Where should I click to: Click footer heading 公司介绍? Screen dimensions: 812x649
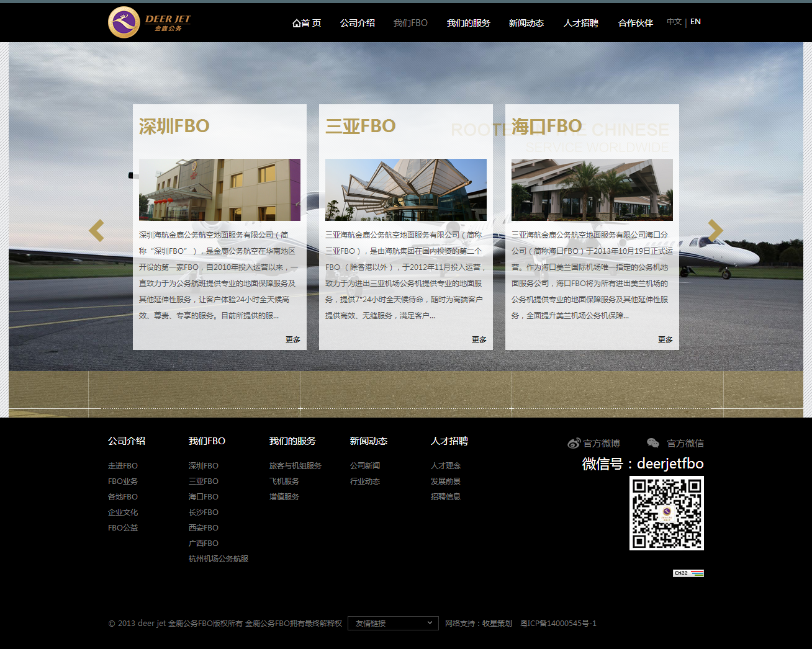[127, 441]
